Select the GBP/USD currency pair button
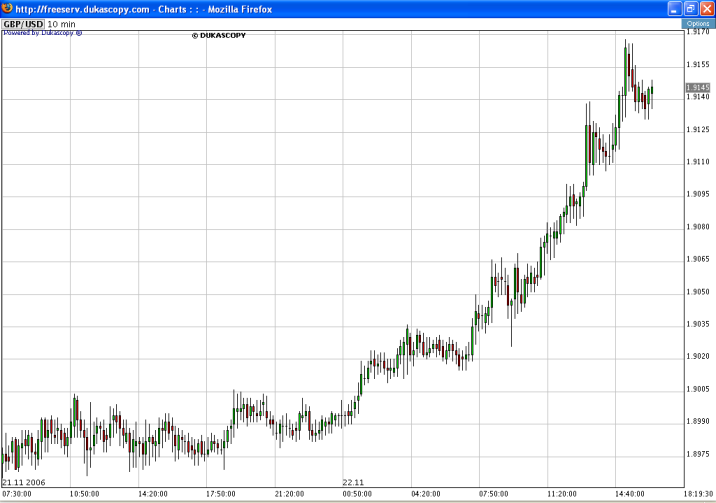This screenshot has width=716, height=503. pos(23,23)
